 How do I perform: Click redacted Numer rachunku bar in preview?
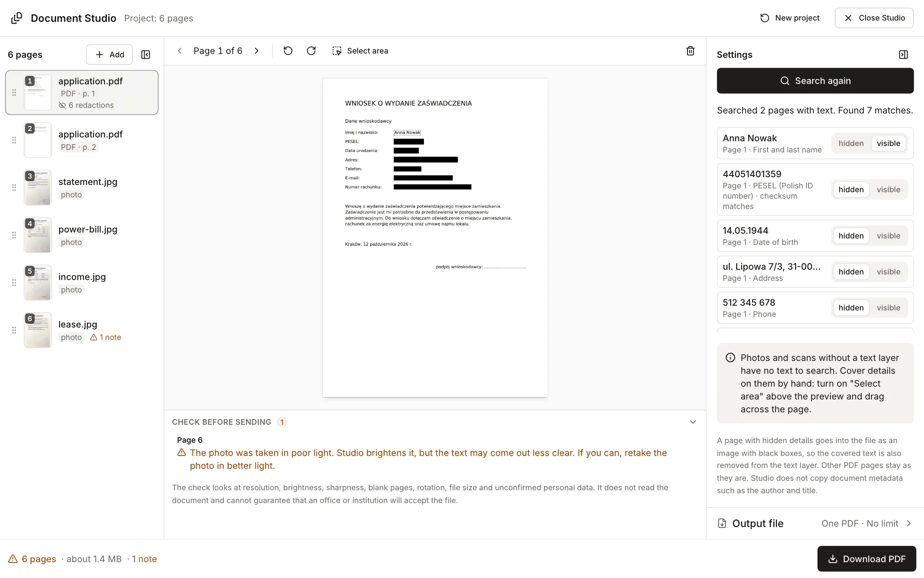[x=432, y=187]
